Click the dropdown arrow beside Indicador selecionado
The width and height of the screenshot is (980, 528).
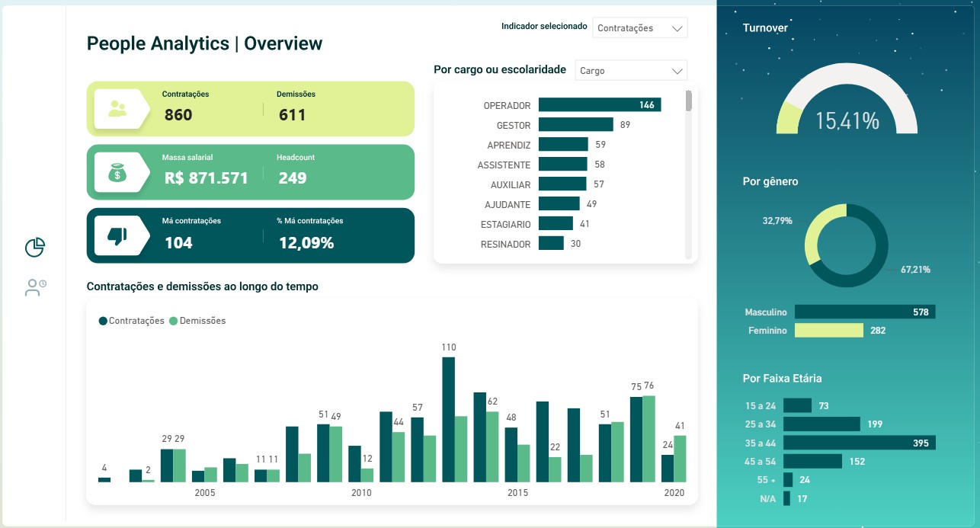point(677,27)
